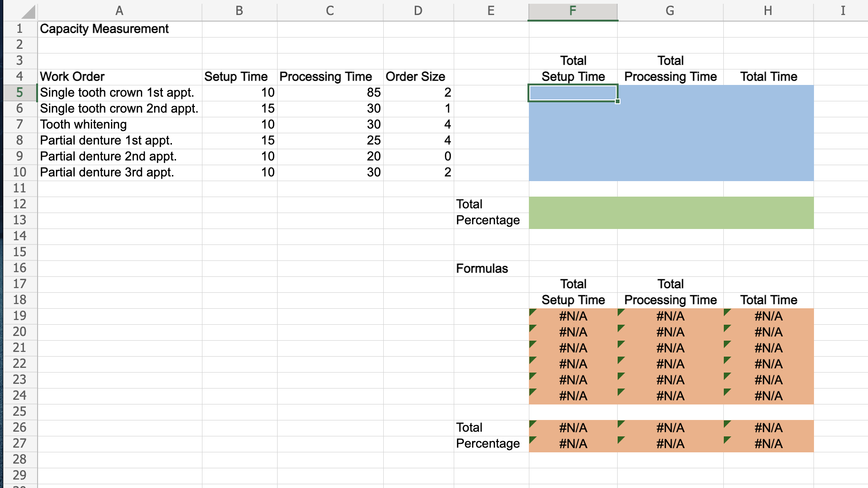Select column A header

(119, 11)
